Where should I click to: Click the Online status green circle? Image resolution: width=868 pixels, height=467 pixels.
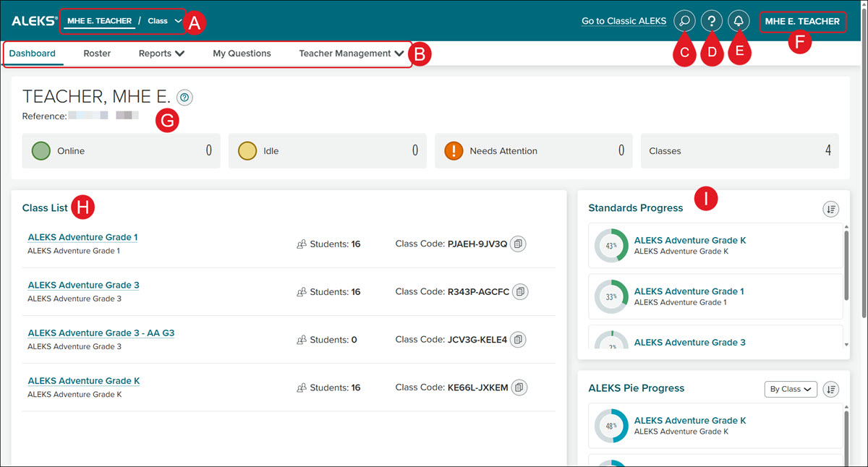click(41, 151)
